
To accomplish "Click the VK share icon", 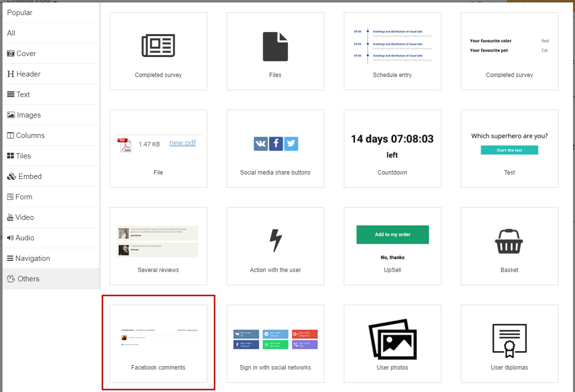I will [261, 144].
